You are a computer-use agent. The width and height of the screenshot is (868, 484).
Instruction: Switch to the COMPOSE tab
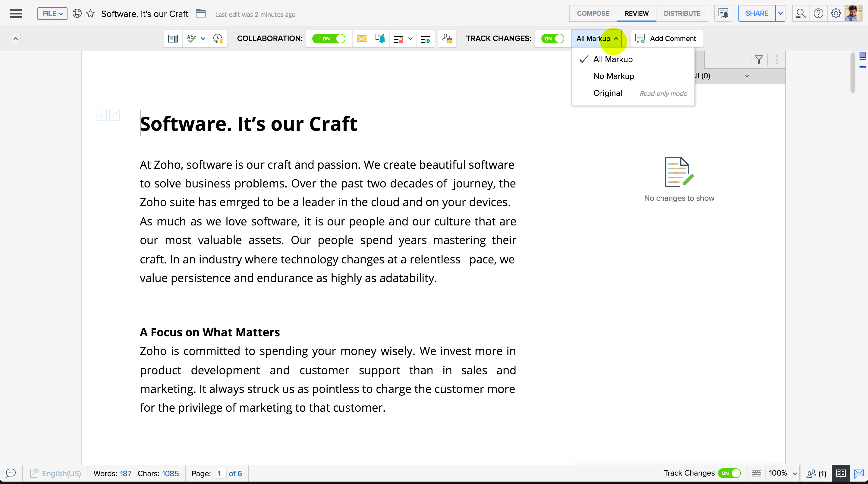click(x=593, y=14)
